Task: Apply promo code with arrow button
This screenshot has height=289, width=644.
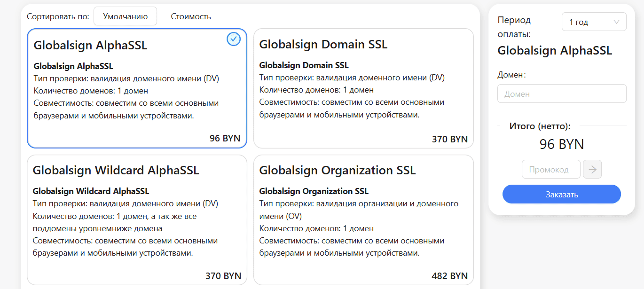Action: pos(592,169)
